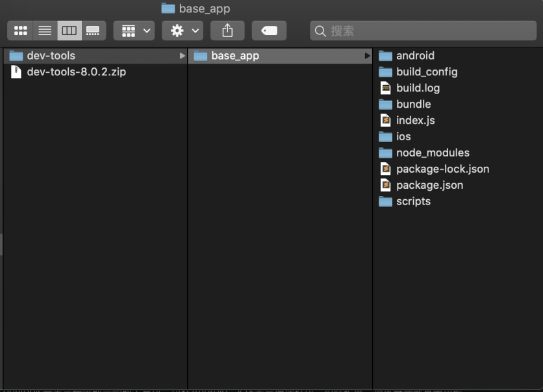Select the node_modules folder
The image size is (543, 392).
click(433, 153)
